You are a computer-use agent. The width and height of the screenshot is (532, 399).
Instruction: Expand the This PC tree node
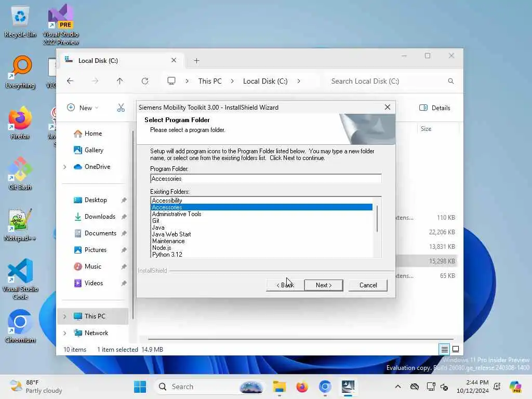point(64,316)
